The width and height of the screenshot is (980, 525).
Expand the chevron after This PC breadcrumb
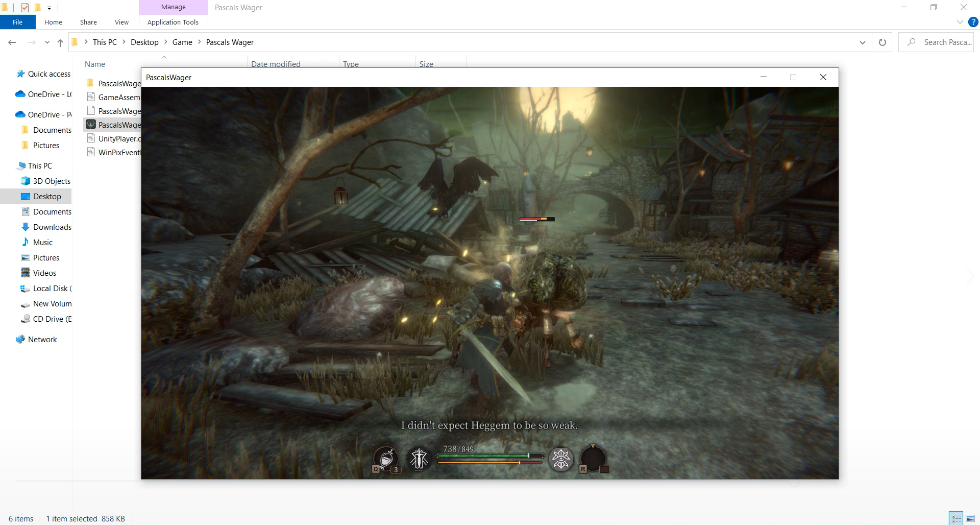pos(124,42)
